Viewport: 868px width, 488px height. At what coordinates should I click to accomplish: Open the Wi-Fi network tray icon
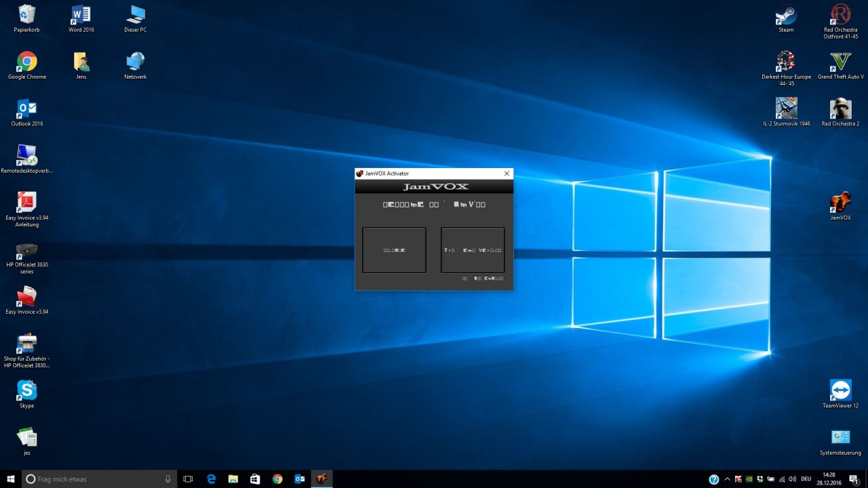click(x=782, y=479)
